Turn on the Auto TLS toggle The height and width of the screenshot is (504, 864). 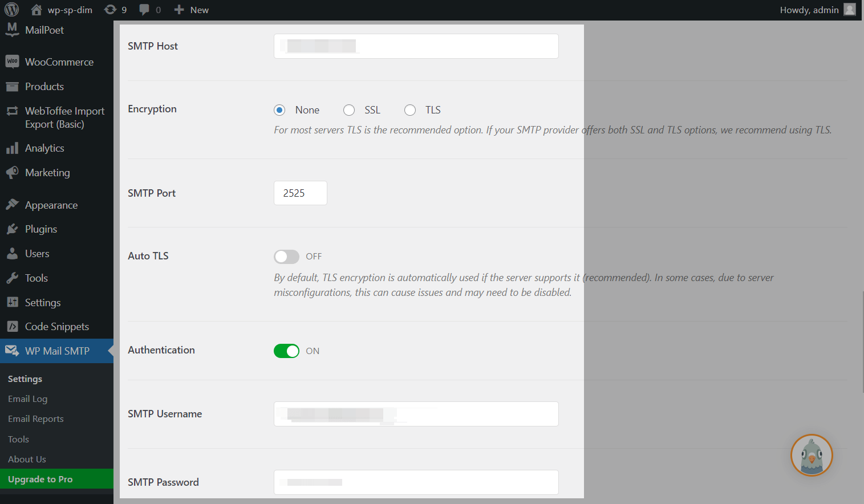pyautogui.click(x=286, y=257)
